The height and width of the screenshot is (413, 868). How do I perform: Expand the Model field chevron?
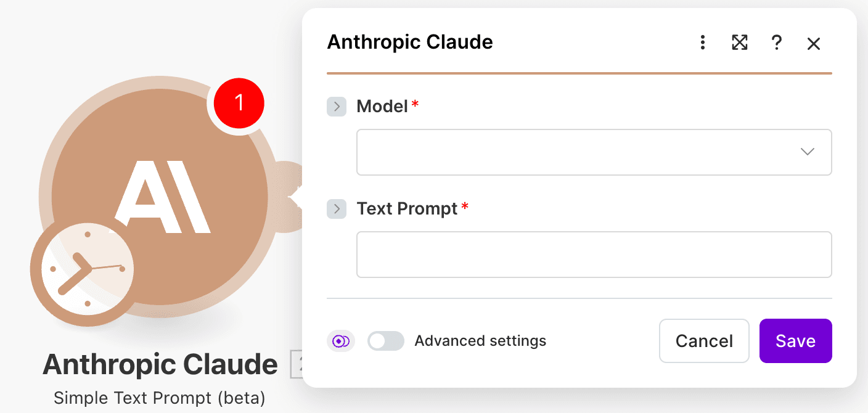click(x=337, y=106)
